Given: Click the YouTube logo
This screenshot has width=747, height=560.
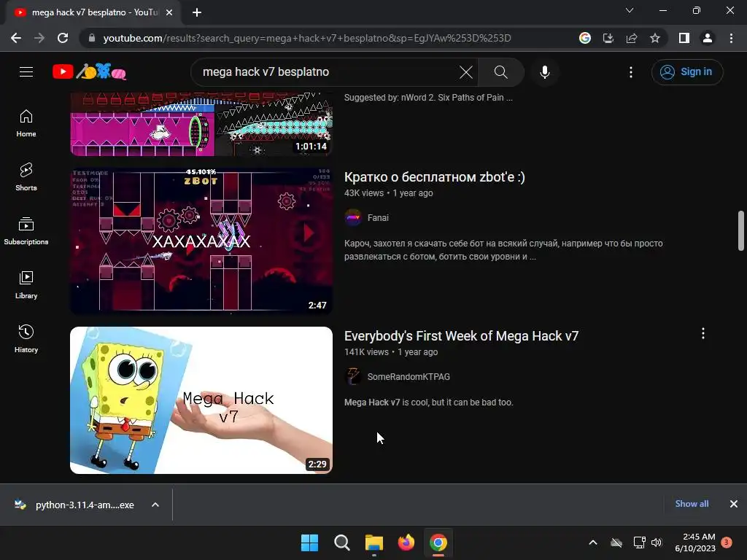Looking at the screenshot, I should click(89, 72).
